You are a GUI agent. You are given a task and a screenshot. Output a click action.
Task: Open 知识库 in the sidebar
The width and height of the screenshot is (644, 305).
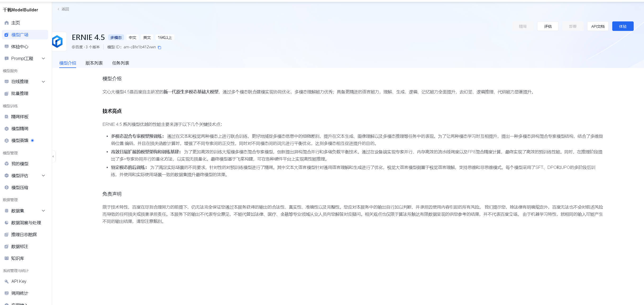point(25,258)
